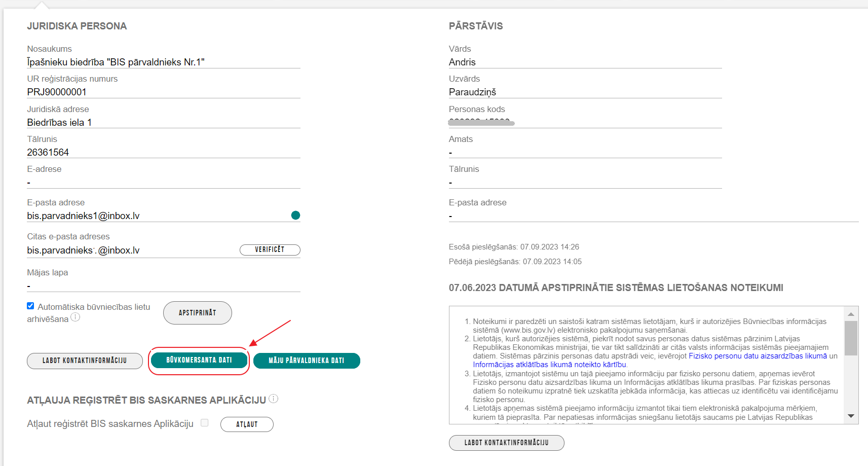
Task: Click the Citas e-pasta adreses email value
Action: pyautogui.click(x=83, y=250)
